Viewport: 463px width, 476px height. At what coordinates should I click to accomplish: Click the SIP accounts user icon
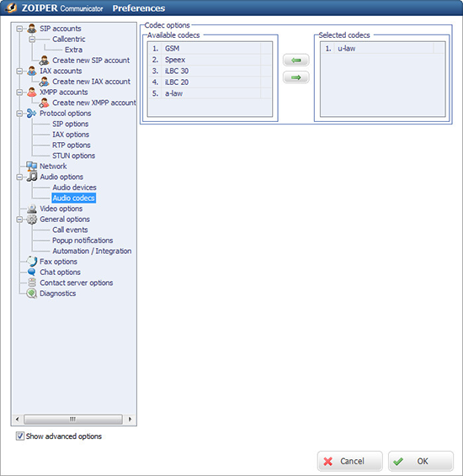click(x=32, y=29)
